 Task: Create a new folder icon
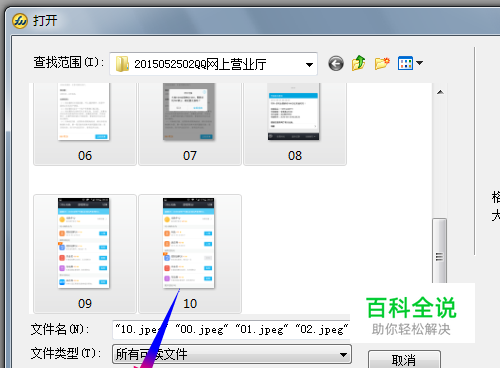click(x=382, y=63)
